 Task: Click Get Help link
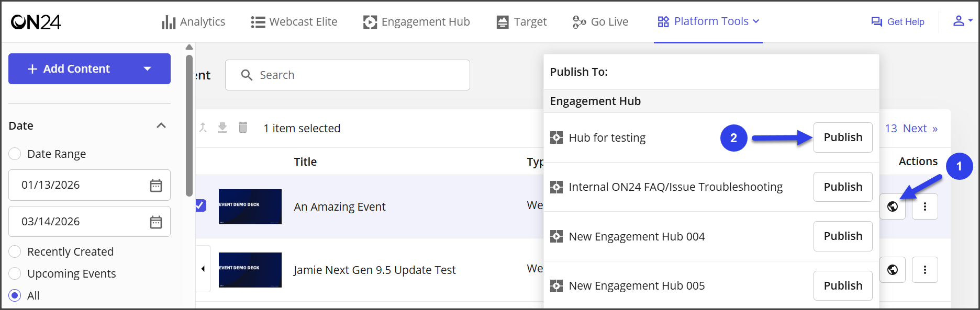898,22
